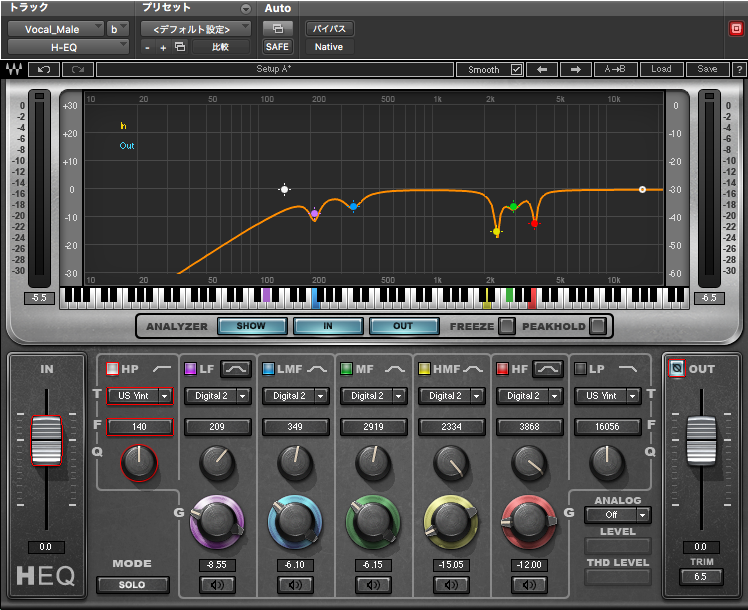Open the Waves logo menu
748x610 pixels.
click(14, 70)
